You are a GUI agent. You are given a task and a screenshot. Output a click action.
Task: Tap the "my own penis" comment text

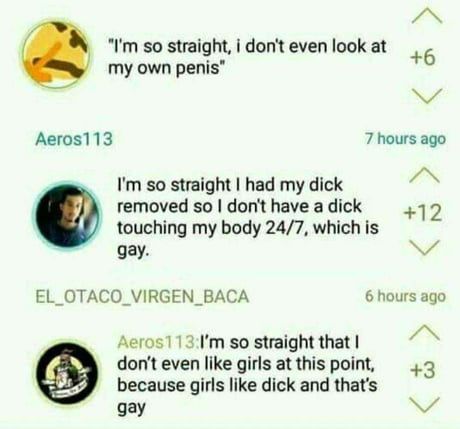tap(247, 57)
